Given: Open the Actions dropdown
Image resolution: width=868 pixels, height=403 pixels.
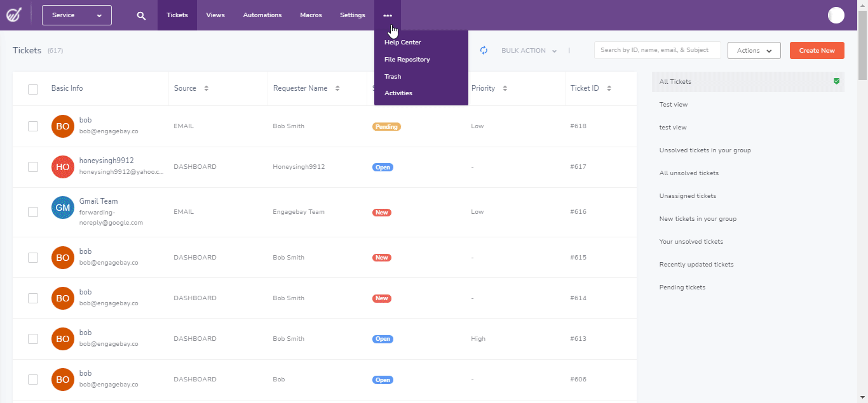Looking at the screenshot, I should (x=754, y=51).
